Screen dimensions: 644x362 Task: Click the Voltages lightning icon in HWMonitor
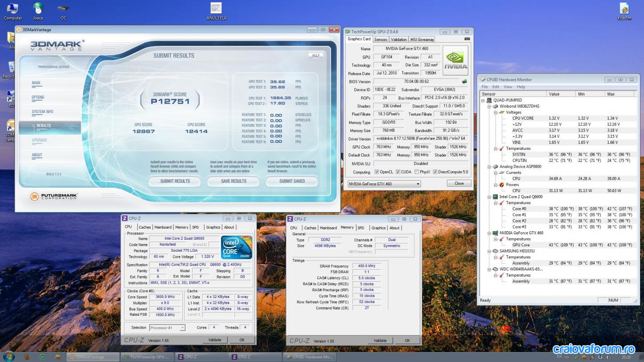(502, 113)
